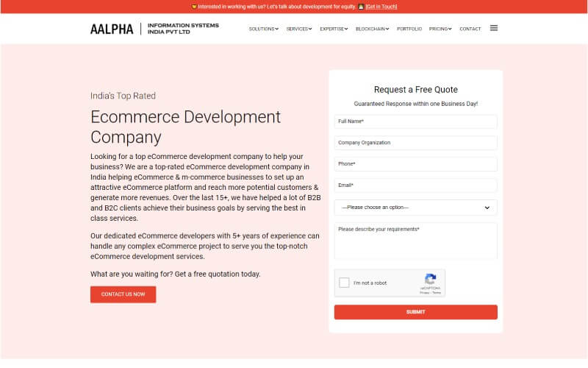This screenshot has height=368, width=588.
Task: Open the hamburger menu icon
Action: [x=494, y=28]
